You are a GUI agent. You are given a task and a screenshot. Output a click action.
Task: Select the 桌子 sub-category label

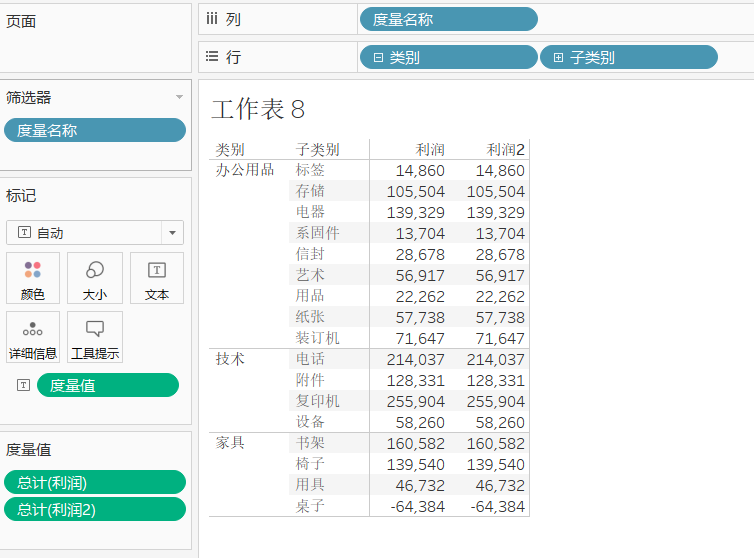point(310,506)
